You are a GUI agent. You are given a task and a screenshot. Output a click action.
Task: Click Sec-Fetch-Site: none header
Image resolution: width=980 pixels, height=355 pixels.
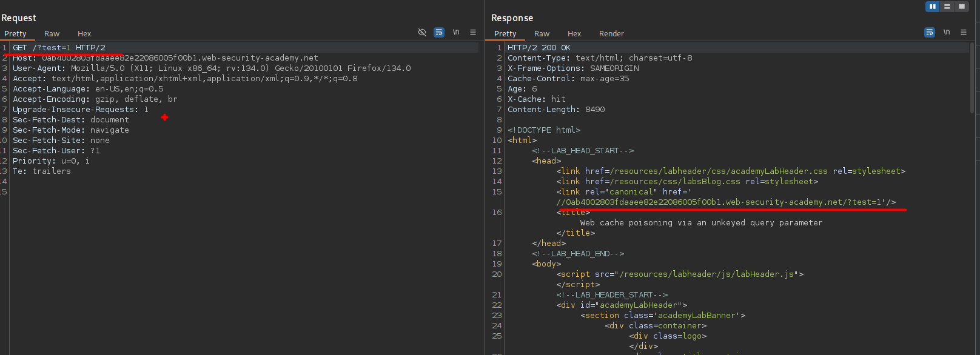61,141
